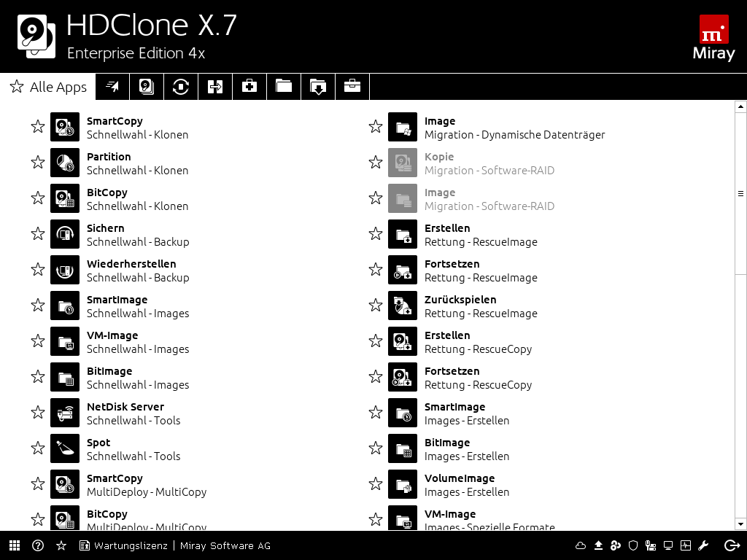This screenshot has height=560, width=747.
Task: Select the folder images tab
Action: 284,87
